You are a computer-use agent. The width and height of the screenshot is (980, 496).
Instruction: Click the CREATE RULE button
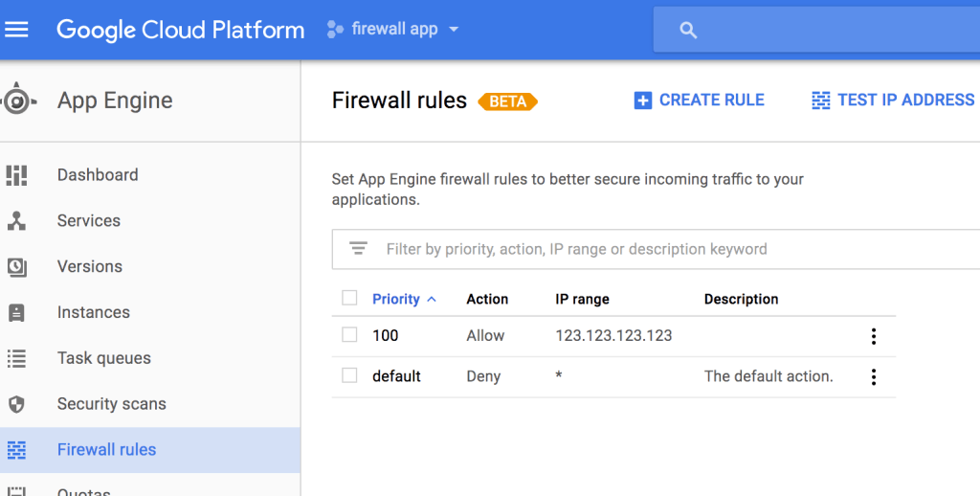(x=700, y=101)
